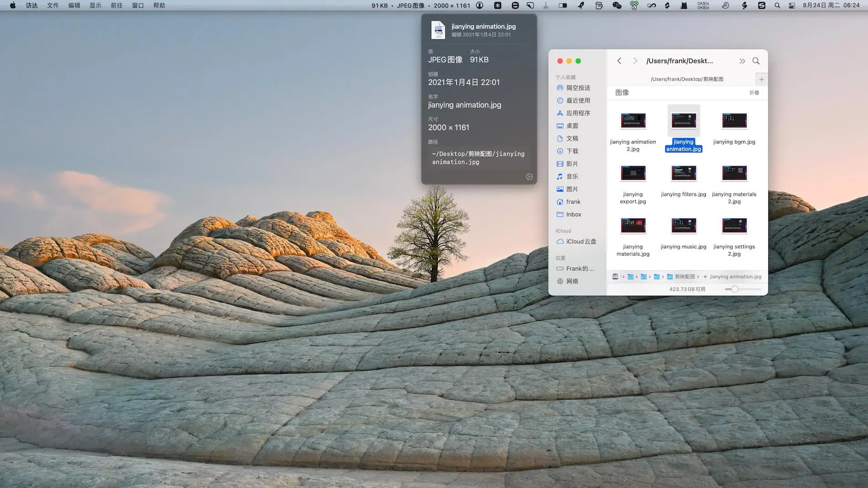The image size is (868, 488).
Task: Go back with the Finder back arrow
Action: coord(619,61)
